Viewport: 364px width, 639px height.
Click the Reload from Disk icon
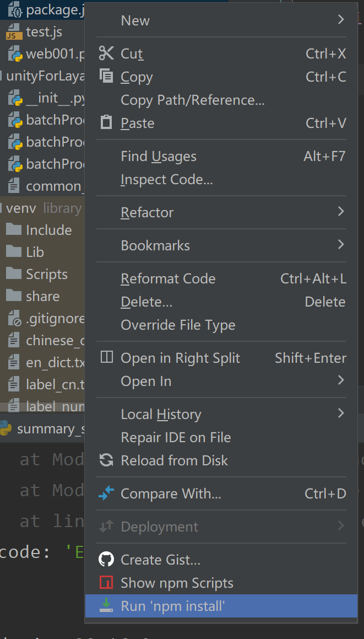coord(106,460)
